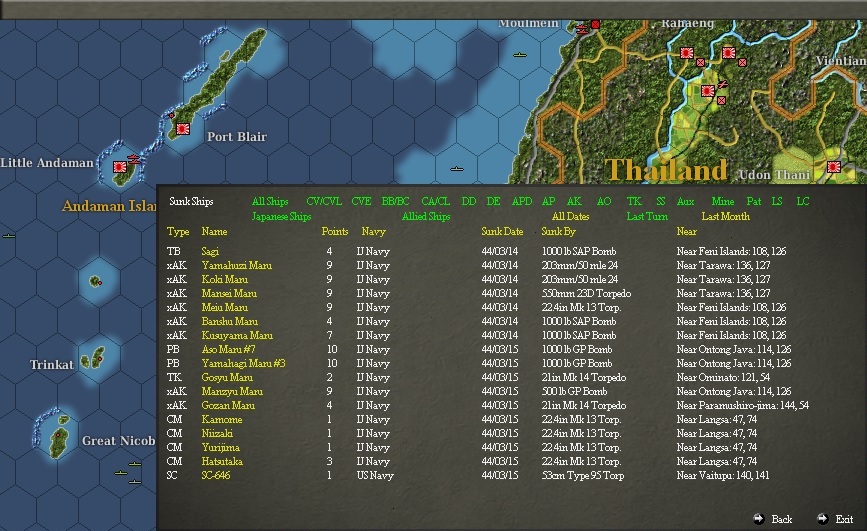Open ship entry Mansei Maru
Screen dimensions: 867x531
tap(229, 293)
